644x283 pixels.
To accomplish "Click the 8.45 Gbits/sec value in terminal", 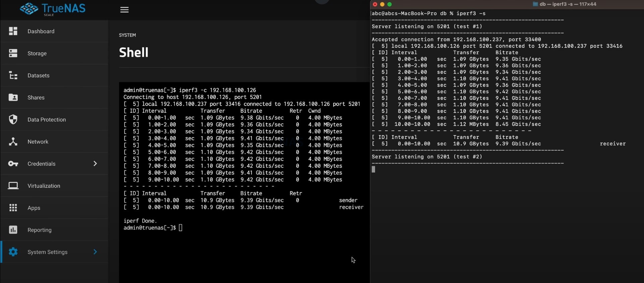I will tap(518, 124).
